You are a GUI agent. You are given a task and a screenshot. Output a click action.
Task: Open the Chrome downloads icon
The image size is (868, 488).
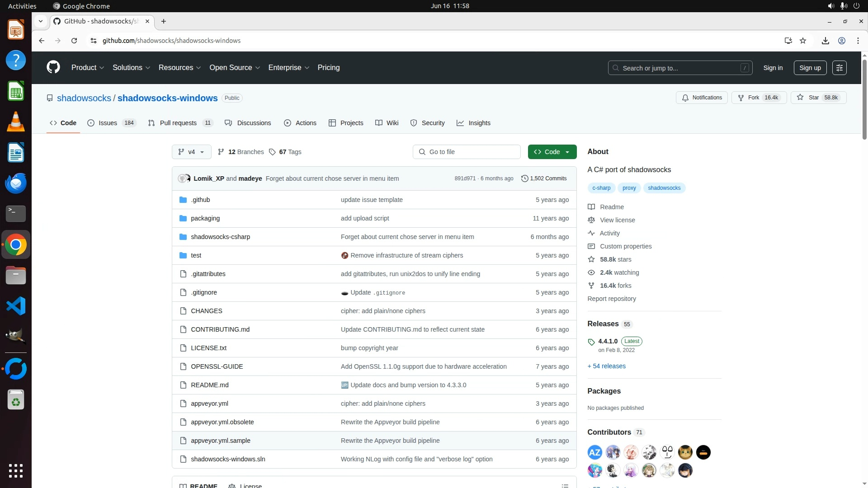[x=825, y=41]
